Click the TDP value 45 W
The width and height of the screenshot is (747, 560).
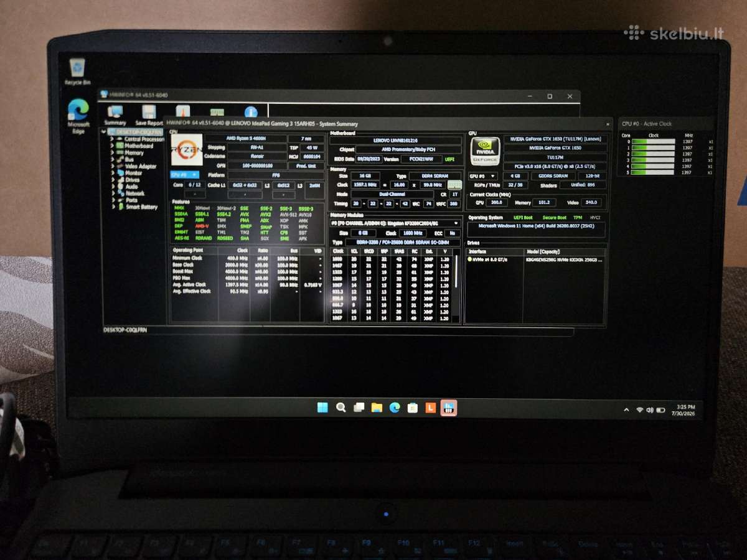tap(312, 147)
